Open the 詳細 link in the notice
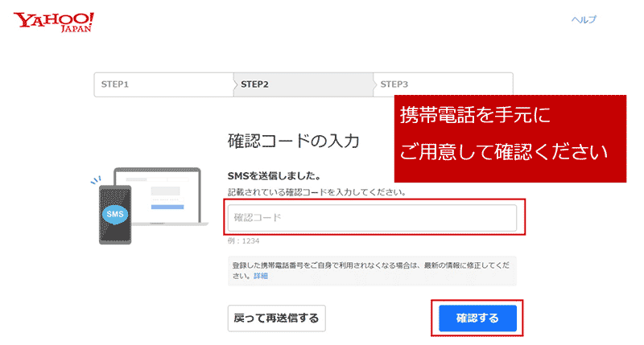644x345 pixels. tap(261, 276)
